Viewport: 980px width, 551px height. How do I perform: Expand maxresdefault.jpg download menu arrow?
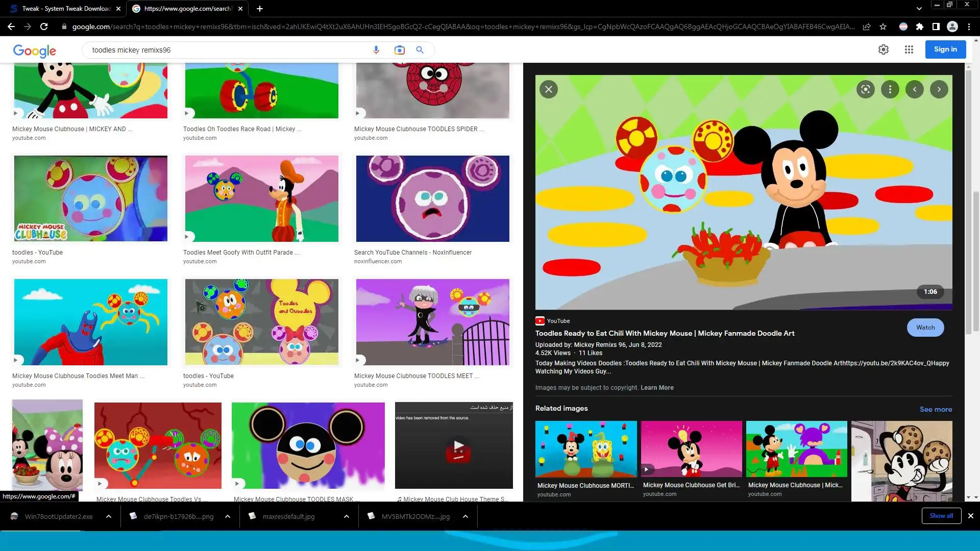[x=347, y=516]
